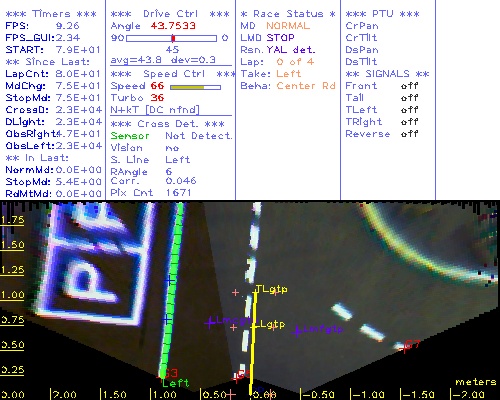Image resolution: width=500 pixels, height=400 pixels.
Task: Toggle the Tail signal off indicator
Action: click(x=410, y=98)
